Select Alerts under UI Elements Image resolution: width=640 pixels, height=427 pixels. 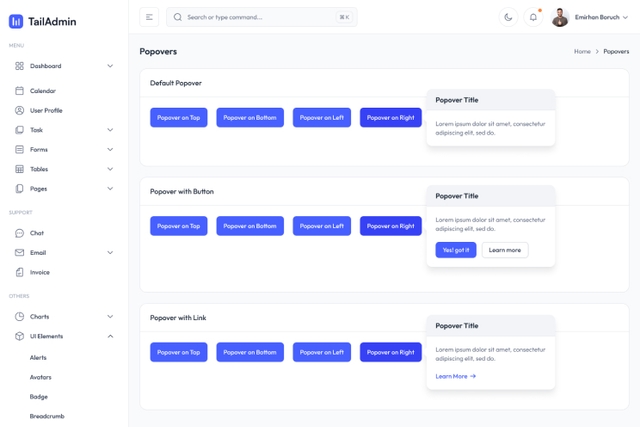click(x=38, y=358)
